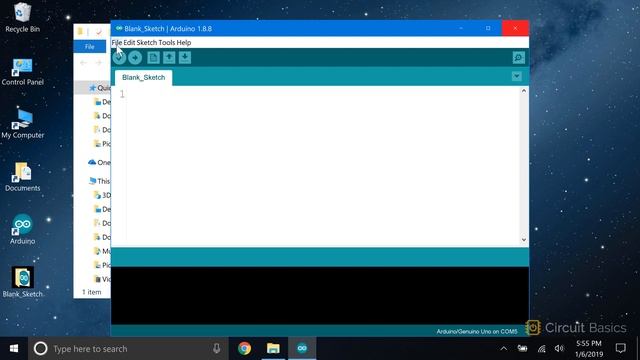640x360 pixels.
Task: Click the Upload arrow button
Action: (x=135, y=58)
